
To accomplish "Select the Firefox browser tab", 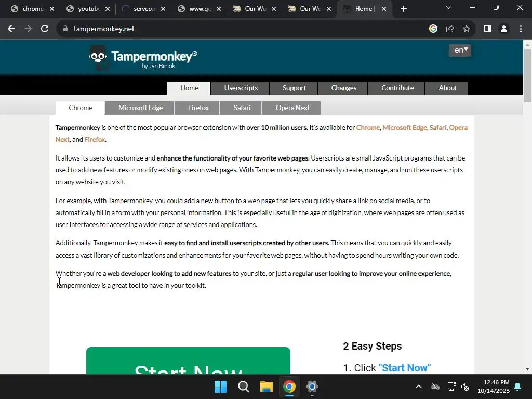I will (198, 108).
